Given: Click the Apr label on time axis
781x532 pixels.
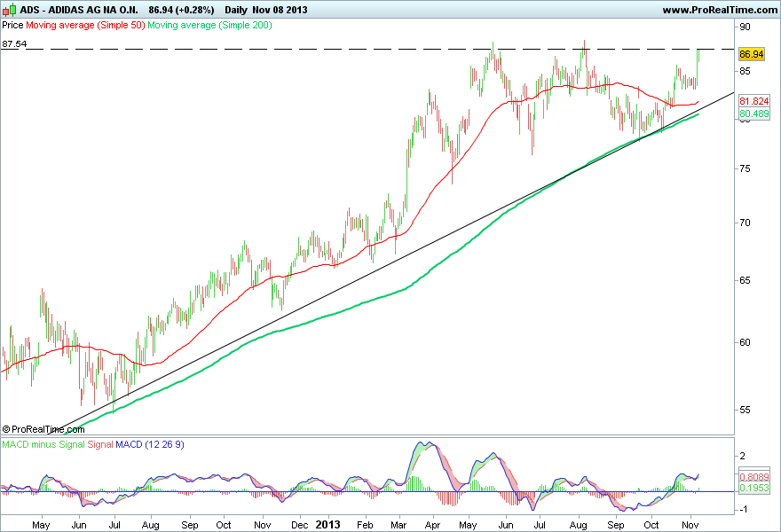Looking at the screenshot, I should click(x=433, y=525).
